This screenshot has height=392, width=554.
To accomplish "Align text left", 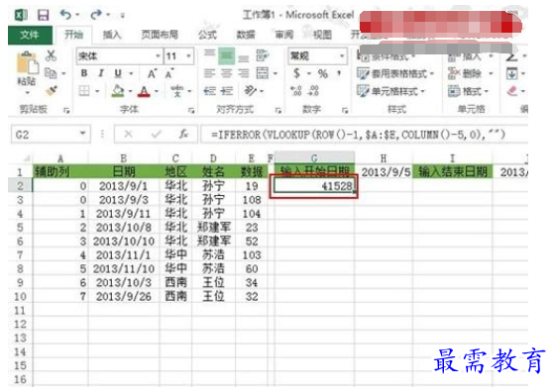I will pyautogui.click(x=209, y=73).
